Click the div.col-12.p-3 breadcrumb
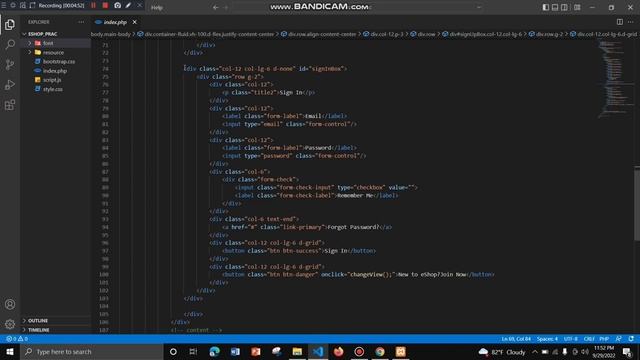This screenshot has width=640, height=360. click(x=383, y=34)
